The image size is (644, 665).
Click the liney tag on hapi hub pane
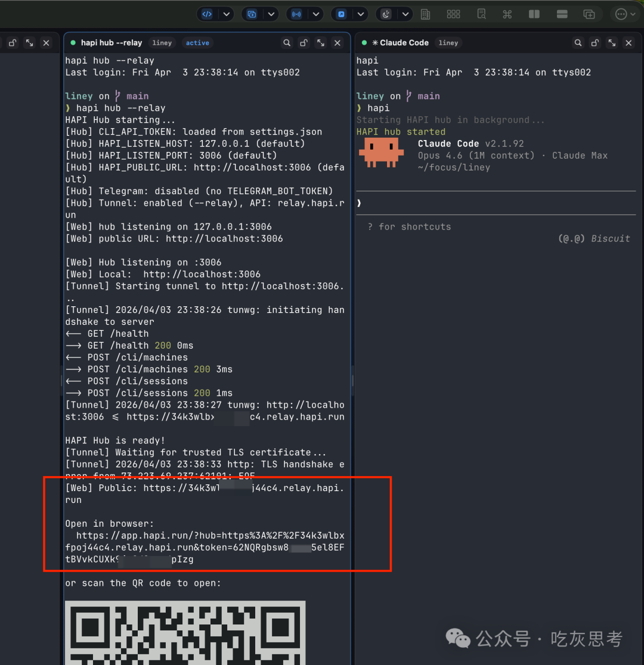coord(162,43)
